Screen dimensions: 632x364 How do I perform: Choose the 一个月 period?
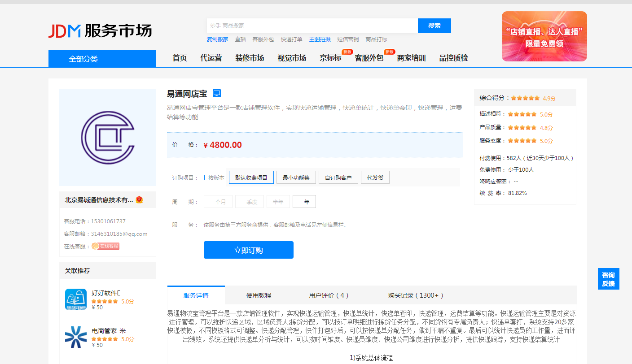click(x=218, y=202)
